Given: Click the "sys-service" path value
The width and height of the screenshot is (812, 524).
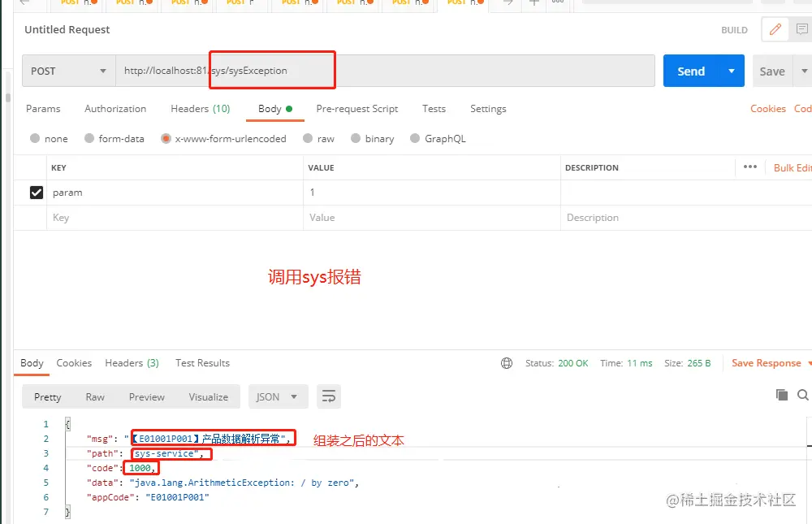Looking at the screenshot, I should [165, 453].
